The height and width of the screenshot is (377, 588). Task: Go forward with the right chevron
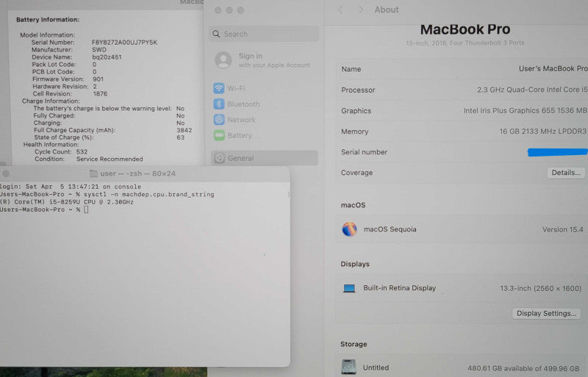coord(361,10)
